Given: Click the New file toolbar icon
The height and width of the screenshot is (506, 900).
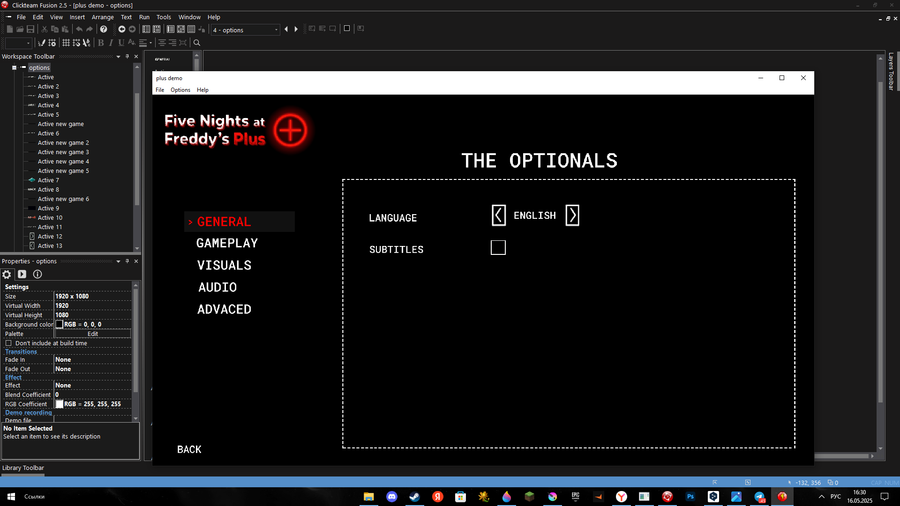Looking at the screenshot, I should click(10, 29).
